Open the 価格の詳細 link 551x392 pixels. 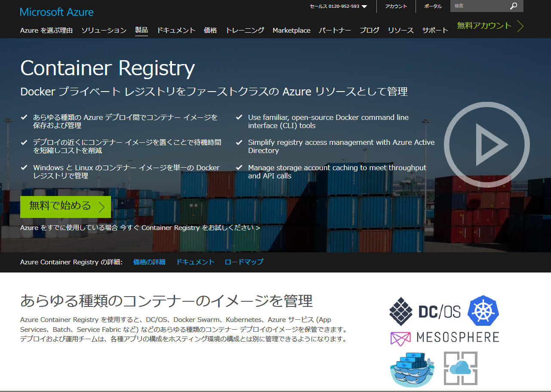click(x=149, y=262)
